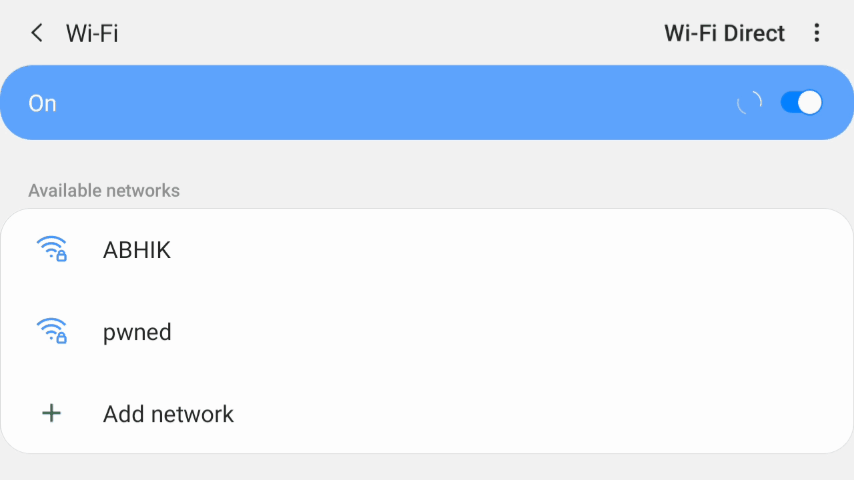Open Wi-Fi Direct
Image resolution: width=854 pixels, height=480 pixels.
(x=724, y=33)
